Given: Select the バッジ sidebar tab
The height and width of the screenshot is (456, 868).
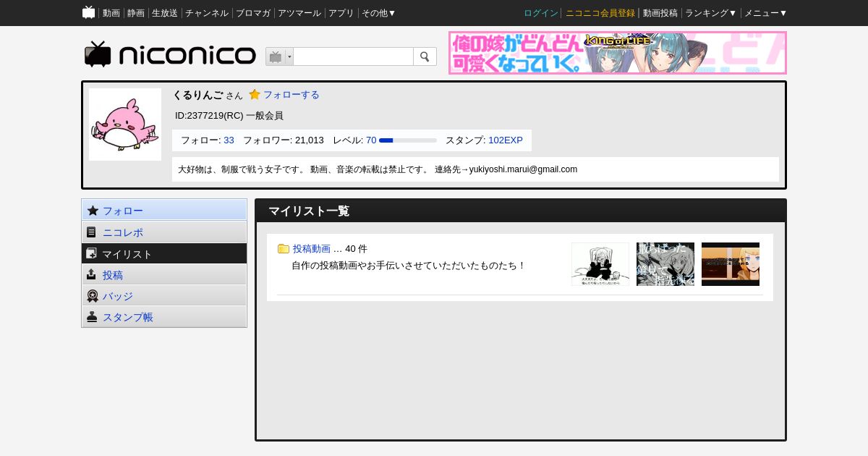Looking at the screenshot, I should 164,296.
